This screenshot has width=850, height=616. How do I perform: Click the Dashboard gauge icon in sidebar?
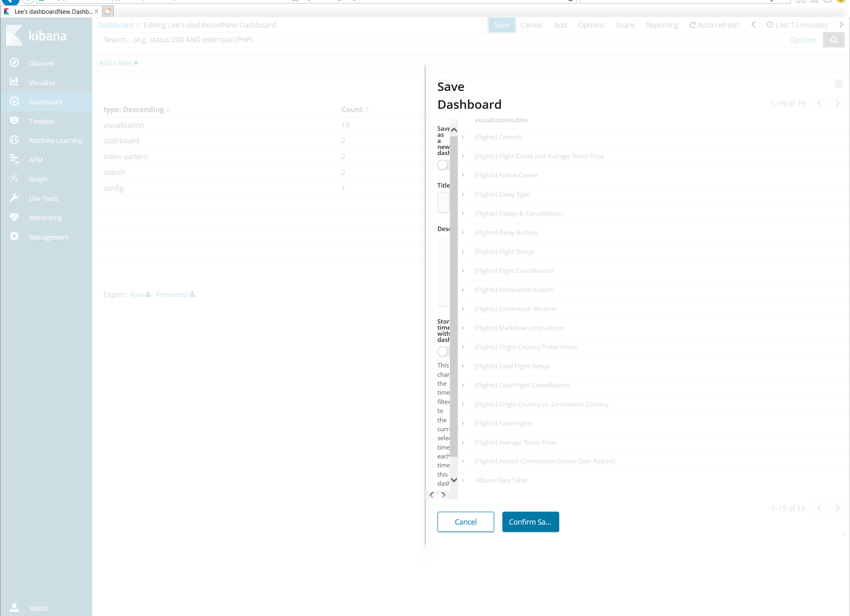tap(14, 101)
